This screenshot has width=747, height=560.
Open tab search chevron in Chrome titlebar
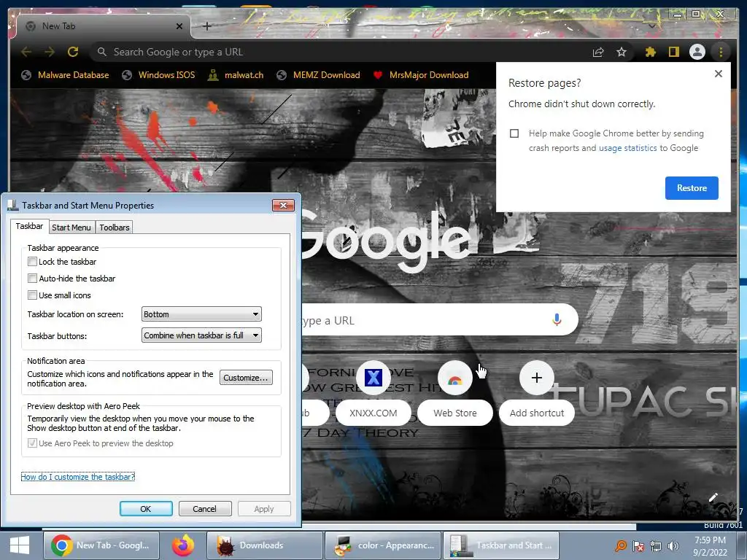tap(652, 26)
